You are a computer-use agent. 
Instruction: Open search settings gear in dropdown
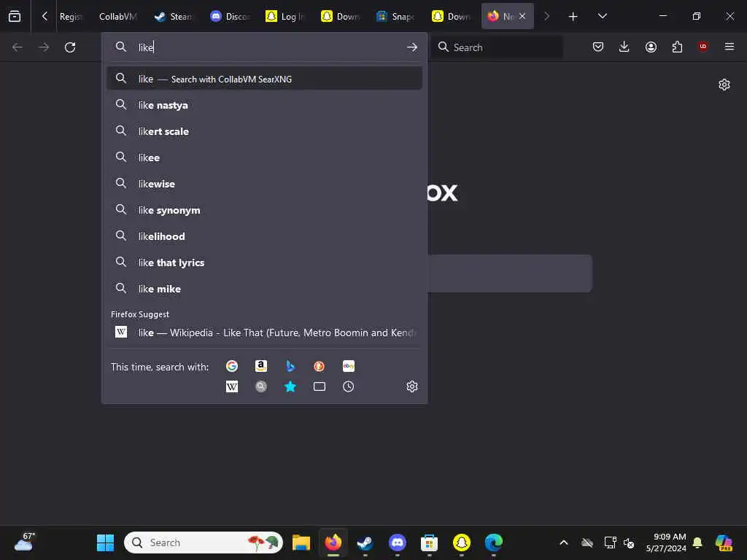tap(412, 386)
